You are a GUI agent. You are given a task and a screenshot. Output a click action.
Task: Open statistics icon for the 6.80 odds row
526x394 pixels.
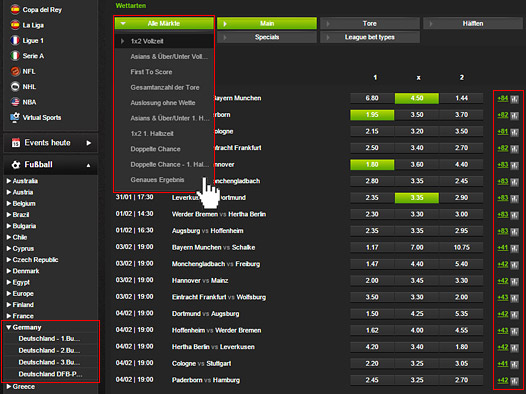(514, 99)
